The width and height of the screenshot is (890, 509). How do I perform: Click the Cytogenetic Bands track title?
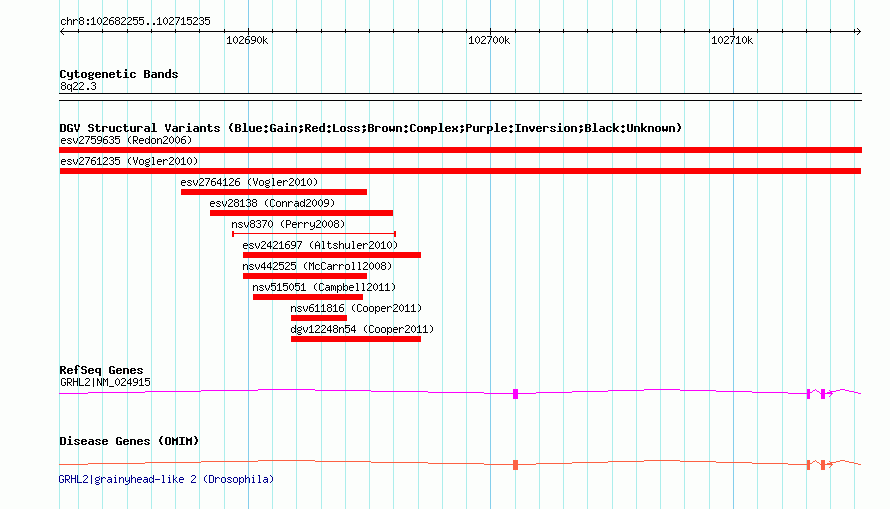(x=119, y=74)
